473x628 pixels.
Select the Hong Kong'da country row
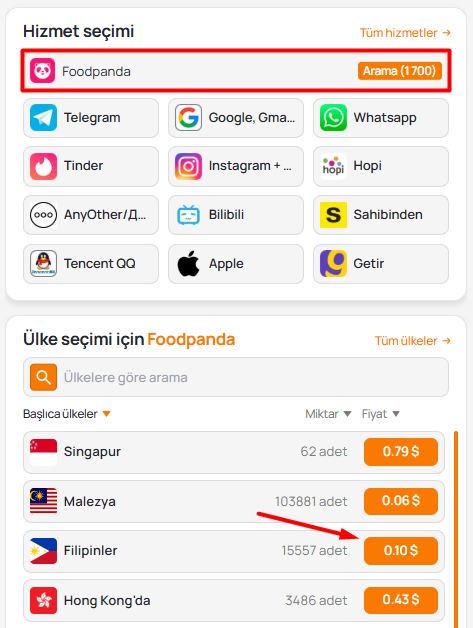pyautogui.click(x=233, y=600)
